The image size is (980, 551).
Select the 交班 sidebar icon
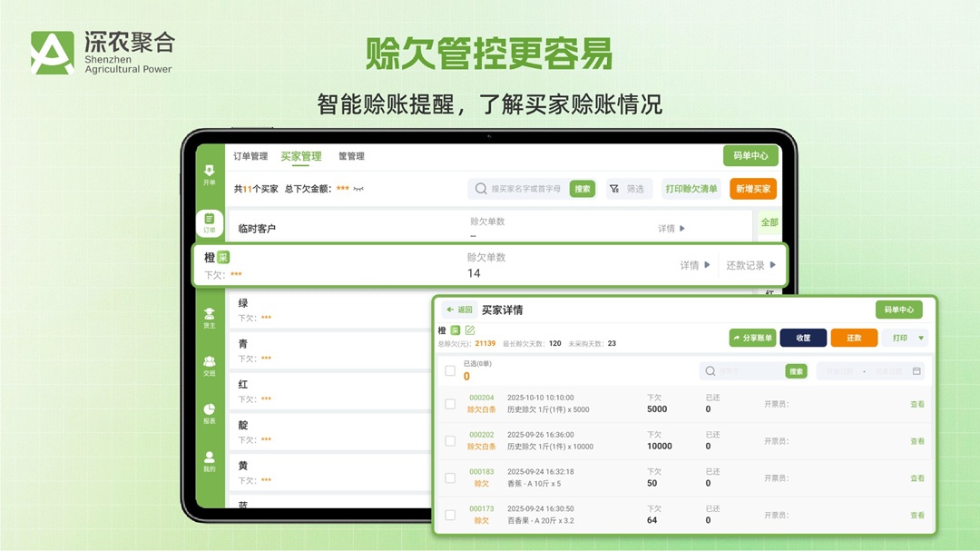click(209, 367)
